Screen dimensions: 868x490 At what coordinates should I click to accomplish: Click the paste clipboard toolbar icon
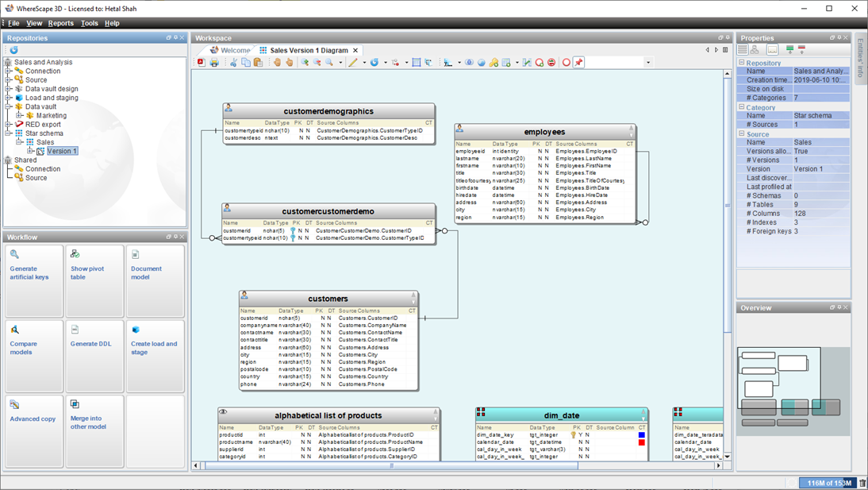258,63
